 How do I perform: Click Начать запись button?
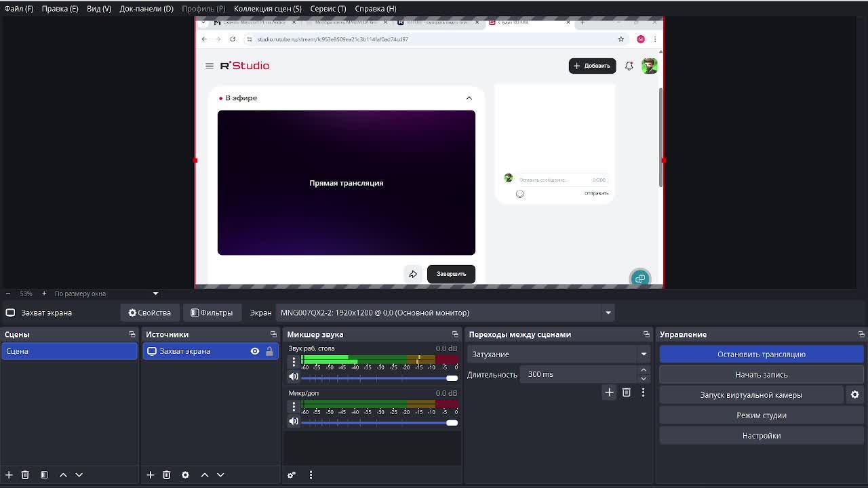pyautogui.click(x=762, y=374)
